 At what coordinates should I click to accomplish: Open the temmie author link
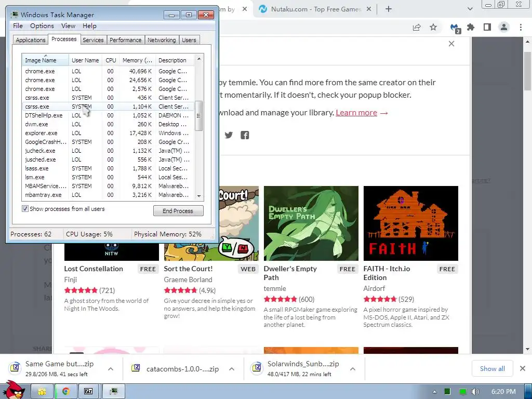[275, 288]
